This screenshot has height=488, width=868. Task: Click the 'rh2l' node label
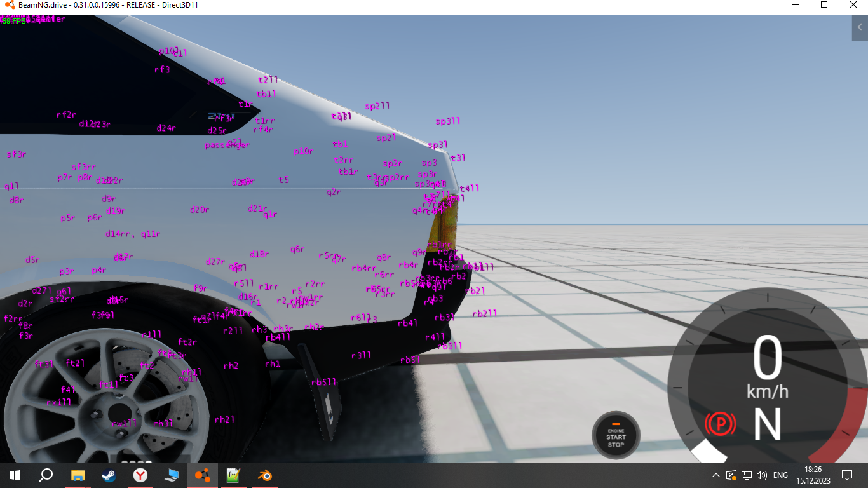pyautogui.click(x=225, y=420)
